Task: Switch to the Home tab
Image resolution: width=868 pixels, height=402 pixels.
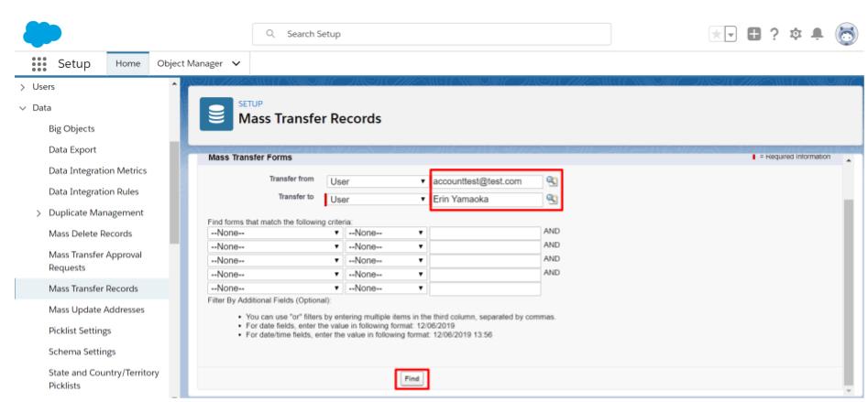Action: point(128,63)
